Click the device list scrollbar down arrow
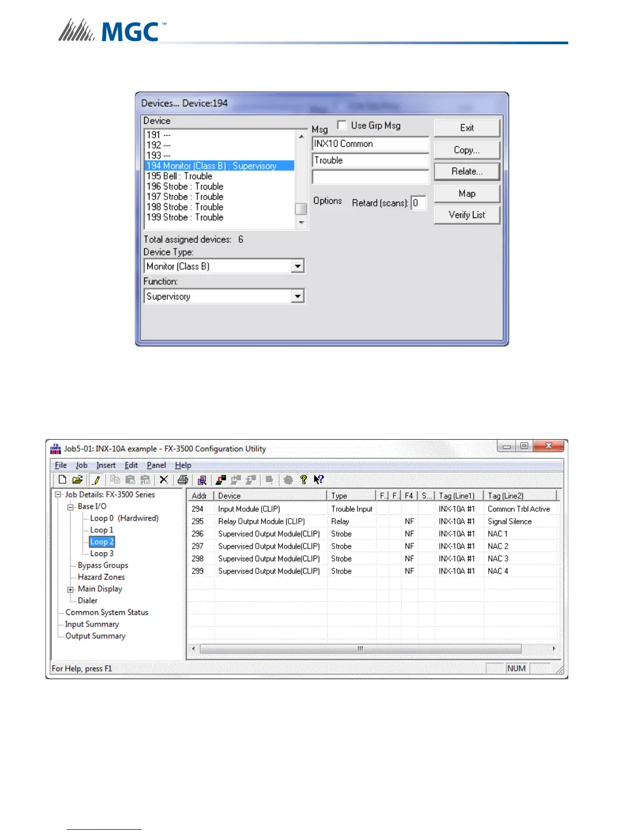The height and width of the screenshot is (834, 644). (301, 223)
